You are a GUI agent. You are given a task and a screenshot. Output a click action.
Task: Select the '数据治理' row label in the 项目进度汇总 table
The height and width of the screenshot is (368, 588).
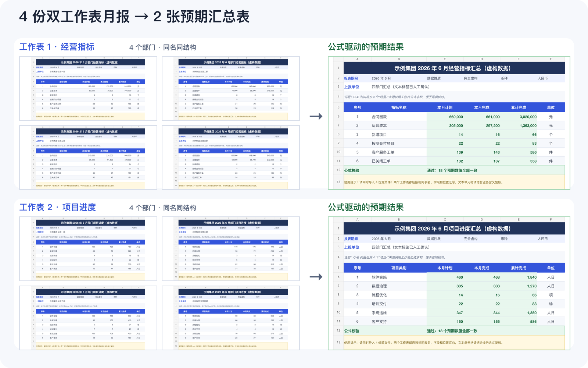[379, 286]
